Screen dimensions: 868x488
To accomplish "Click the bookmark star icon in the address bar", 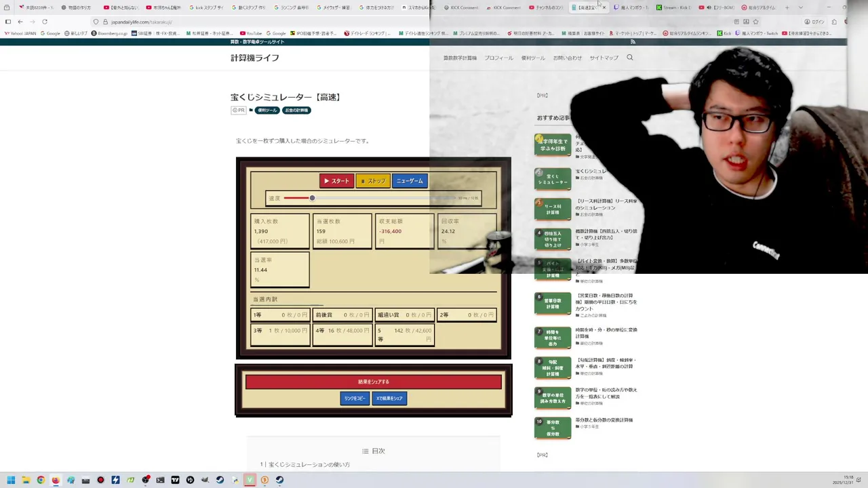I will 756,22.
